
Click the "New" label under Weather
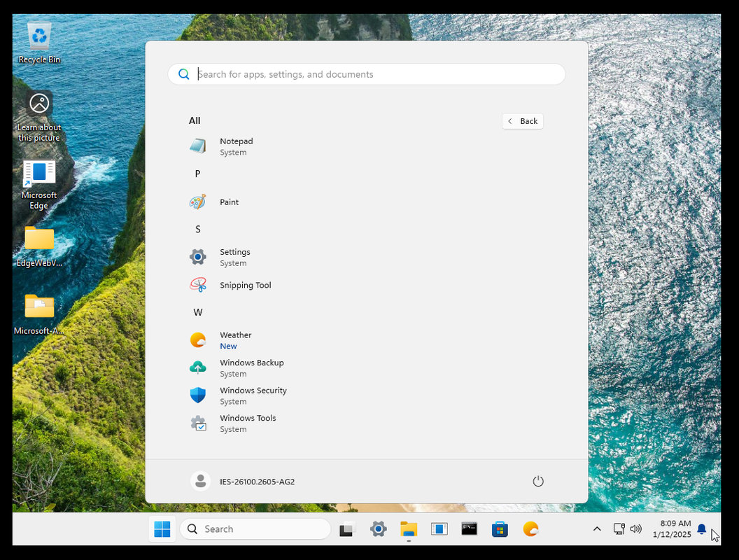pyautogui.click(x=228, y=346)
